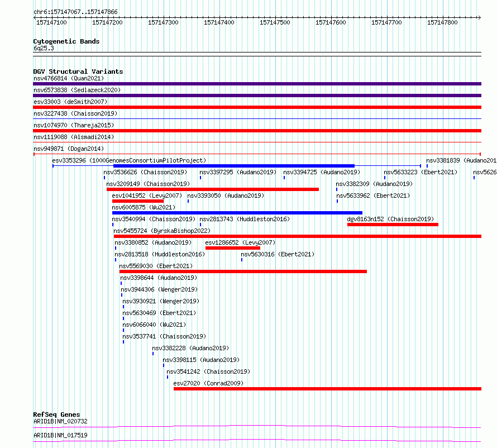497x448 pixels.
Task: Click the nsv1119088 (Alsmadi2014) label
Action: click(74, 137)
